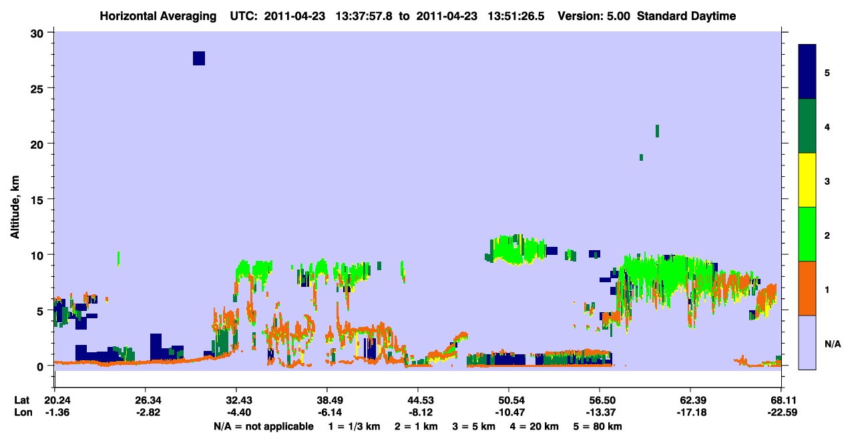Click the '1 = 1/3 km' legend text
The image size is (868, 445).
click(x=353, y=426)
